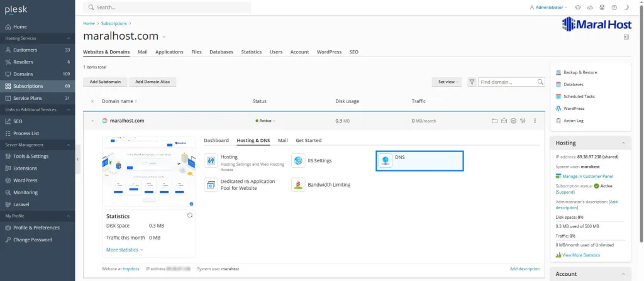Screen dimensions: 644x281
Task: Collapse the Server Management sidebar section
Action: coord(68,145)
